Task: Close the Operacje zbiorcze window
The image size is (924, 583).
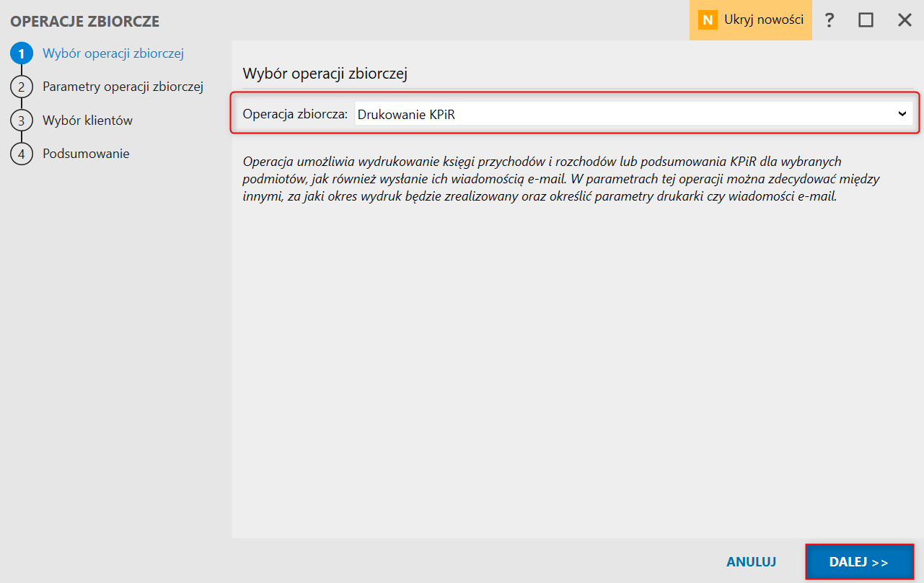Action: (905, 20)
